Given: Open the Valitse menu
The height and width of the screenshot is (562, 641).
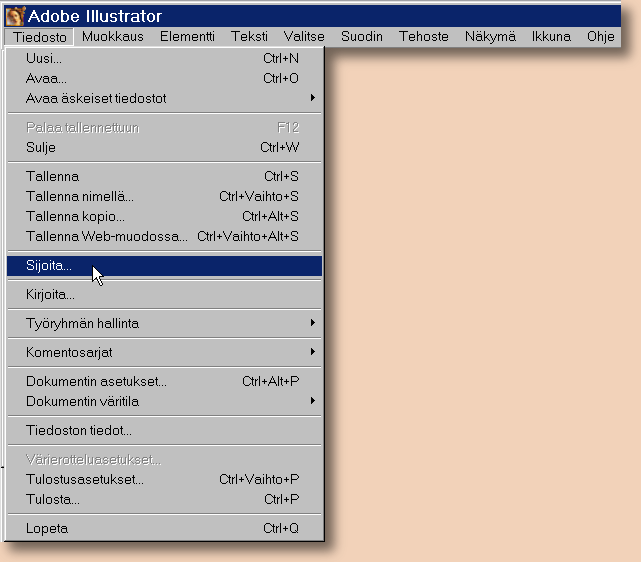Looking at the screenshot, I should click(x=305, y=37).
